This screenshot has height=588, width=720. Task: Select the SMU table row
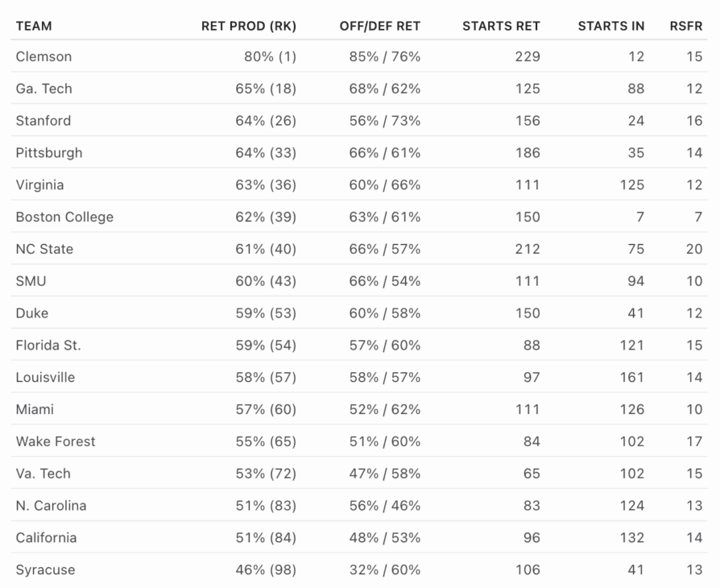click(359, 280)
